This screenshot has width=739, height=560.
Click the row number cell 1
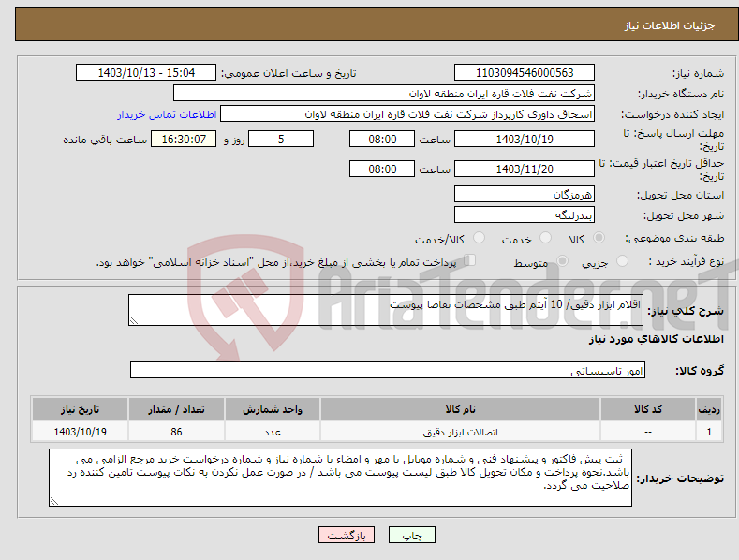(x=709, y=432)
